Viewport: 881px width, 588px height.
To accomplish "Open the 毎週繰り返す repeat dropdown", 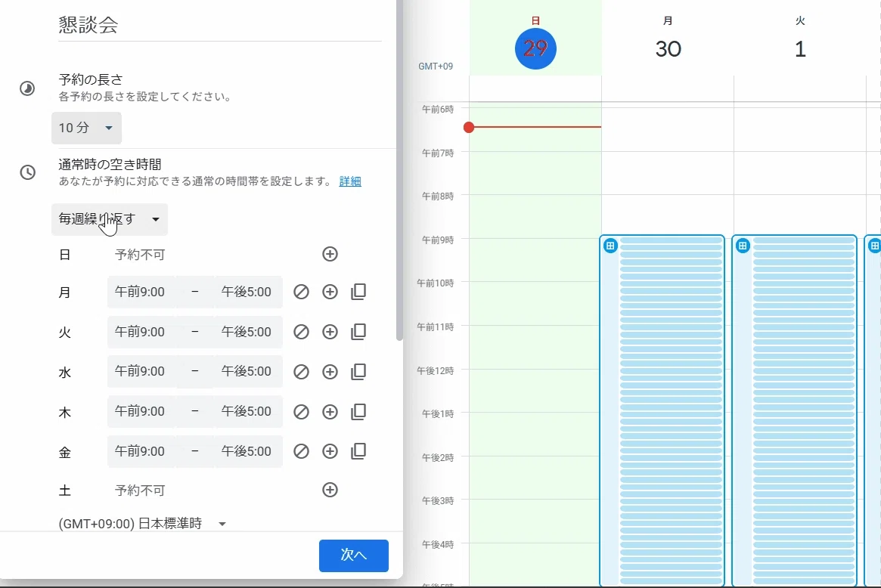I will [x=110, y=219].
